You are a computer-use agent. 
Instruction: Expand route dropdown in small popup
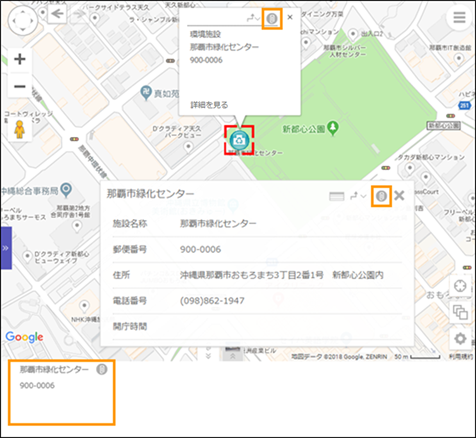(x=253, y=18)
